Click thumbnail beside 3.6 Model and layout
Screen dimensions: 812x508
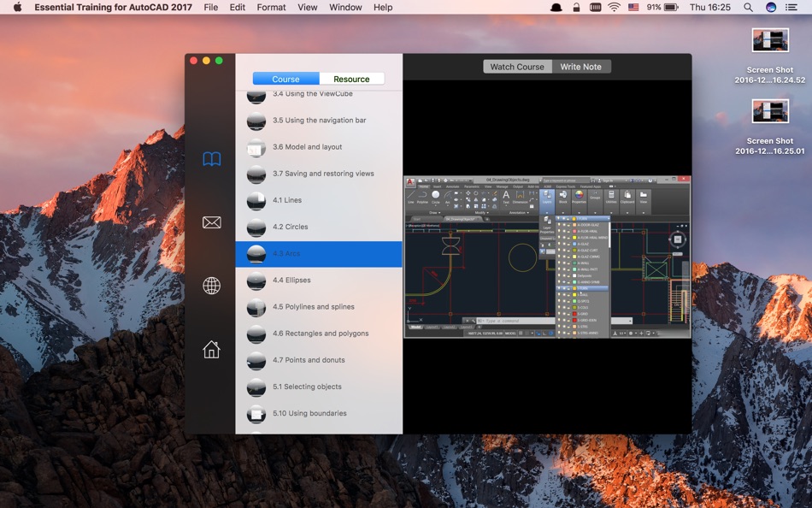click(x=256, y=148)
